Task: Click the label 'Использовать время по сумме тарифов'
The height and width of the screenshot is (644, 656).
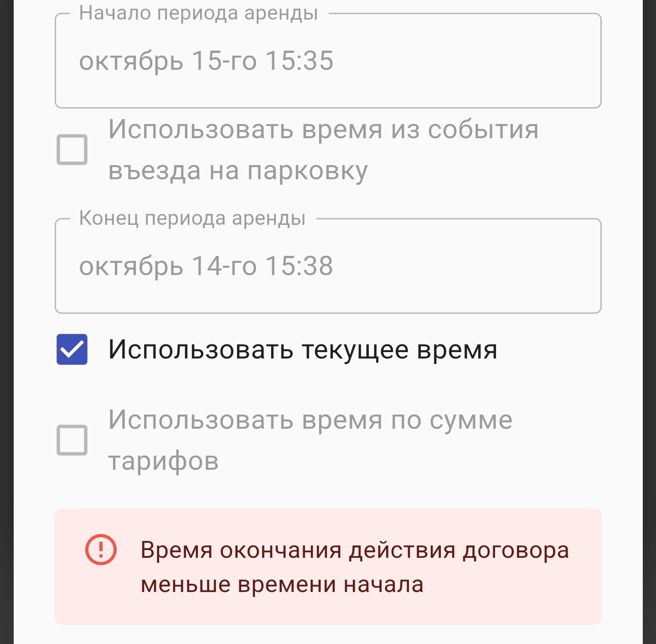Action: tap(310, 420)
